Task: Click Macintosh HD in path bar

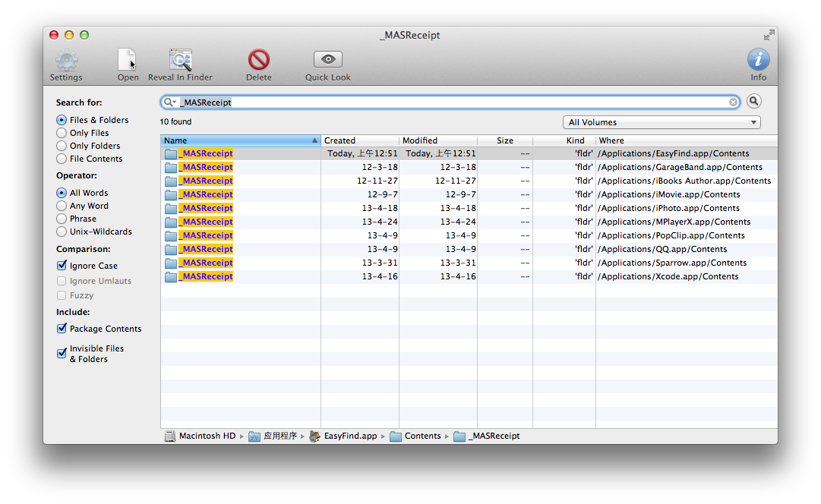Action: click(x=207, y=436)
